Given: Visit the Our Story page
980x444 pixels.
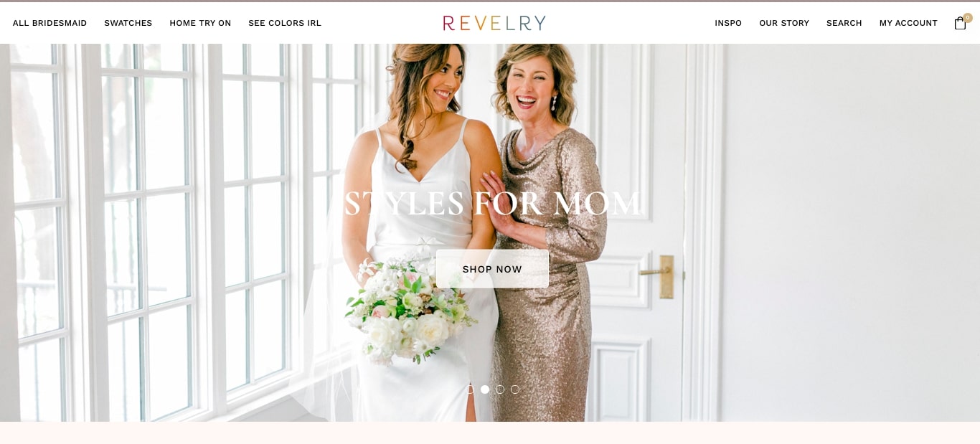Looking at the screenshot, I should tap(784, 23).
